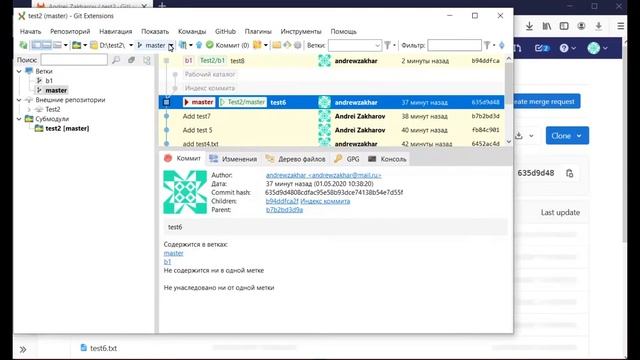
Task: Click the master link under Содержится в ветках
Action: [x=173, y=253]
